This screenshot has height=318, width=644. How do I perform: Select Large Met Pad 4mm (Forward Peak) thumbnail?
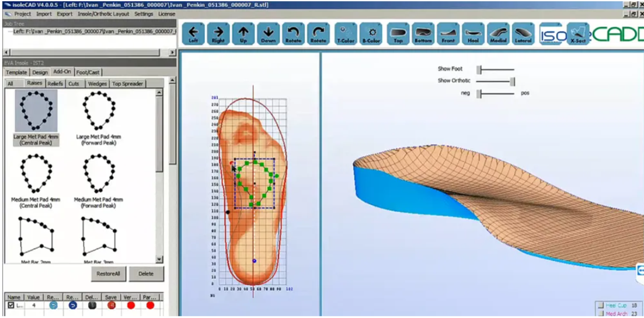[x=99, y=110]
